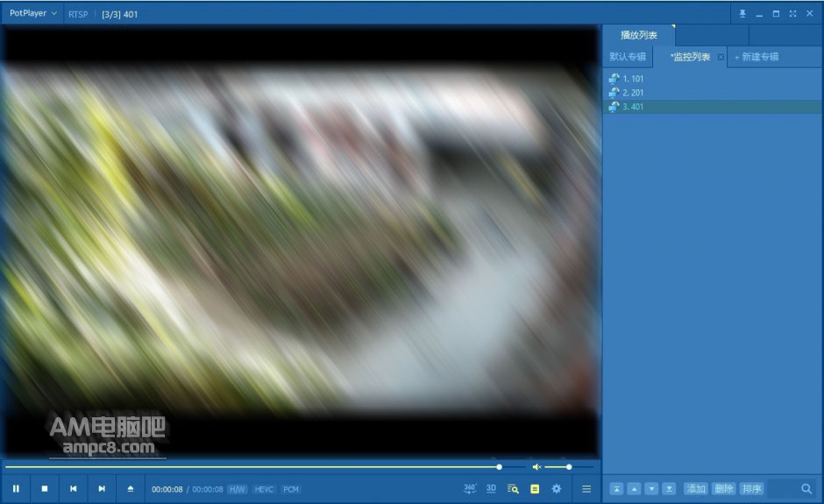Select the 监控列表 album tab
The width and height of the screenshot is (824, 504).
click(x=690, y=57)
